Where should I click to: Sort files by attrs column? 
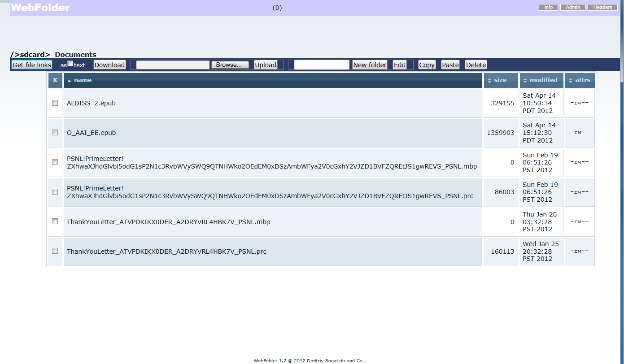[582, 80]
